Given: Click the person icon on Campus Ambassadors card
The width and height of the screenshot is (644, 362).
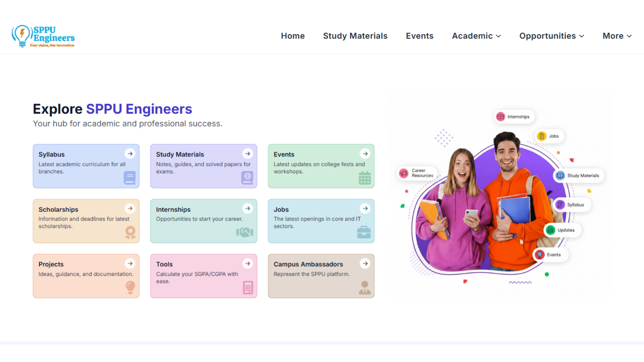Looking at the screenshot, I should pos(364,288).
